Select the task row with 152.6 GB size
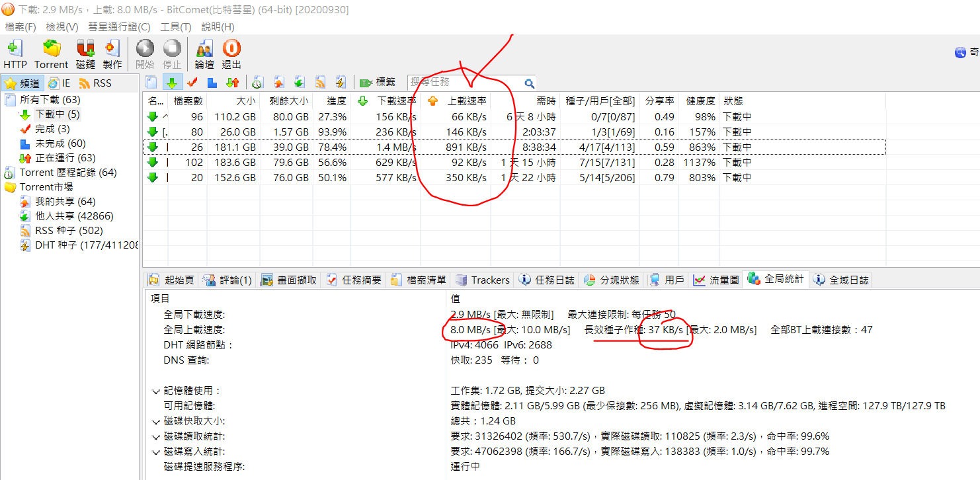 click(x=514, y=177)
